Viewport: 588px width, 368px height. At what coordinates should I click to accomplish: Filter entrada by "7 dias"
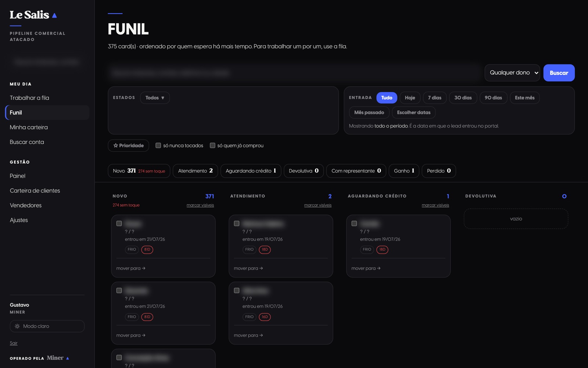click(434, 98)
